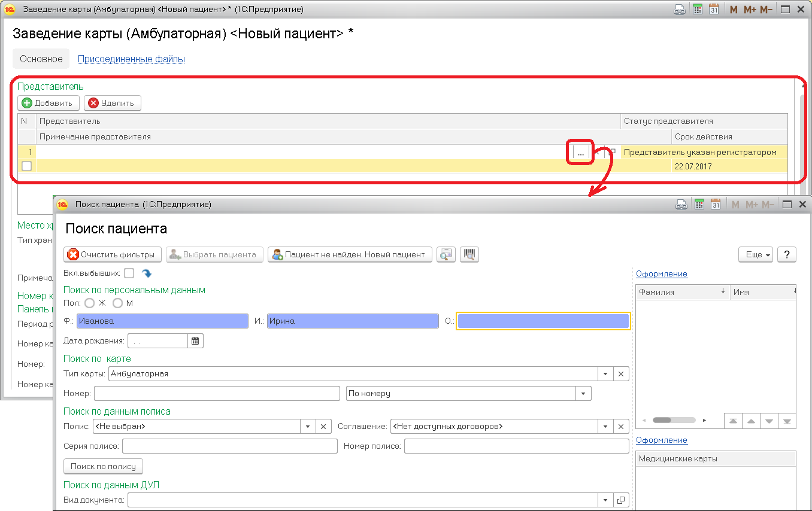Click Пациент не найден. Новый пациент button
This screenshot has width=812, height=511.
(x=350, y=254)
